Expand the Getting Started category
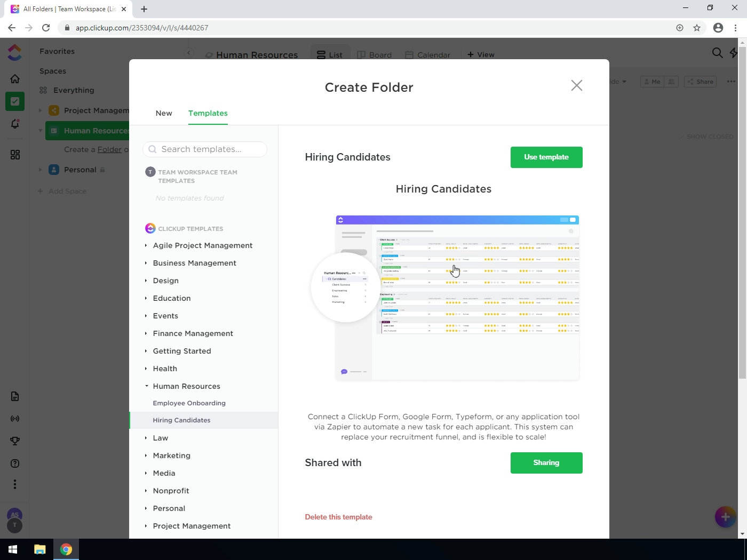Viewport: 747px width, 560px height. pyautogui.click(x=182, y=351)
